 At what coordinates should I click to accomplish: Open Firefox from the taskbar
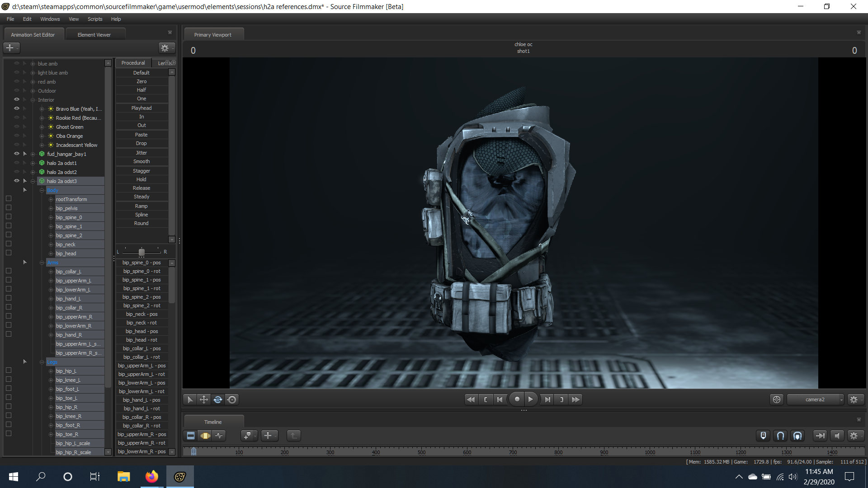(151, 476)
